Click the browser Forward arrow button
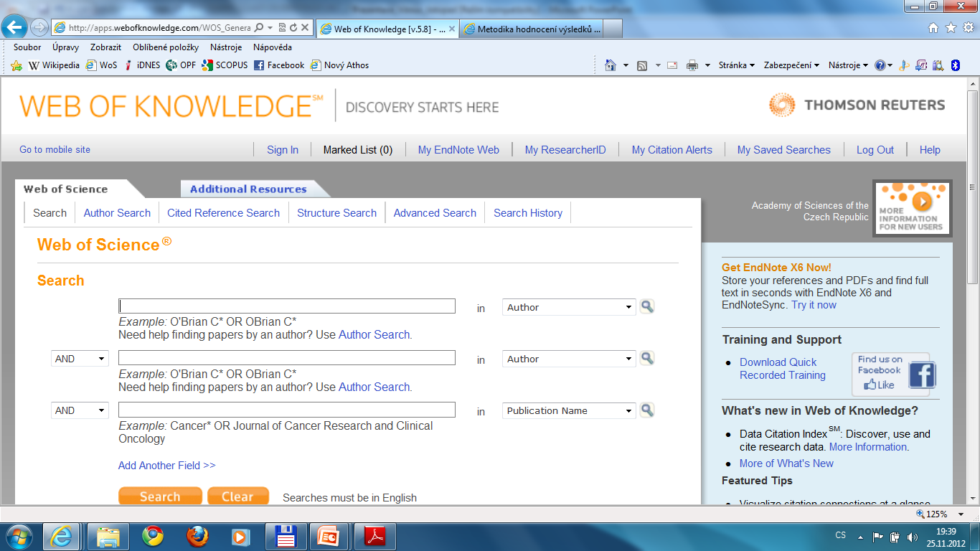Screen dimensions: 980x551 (39, 27)
